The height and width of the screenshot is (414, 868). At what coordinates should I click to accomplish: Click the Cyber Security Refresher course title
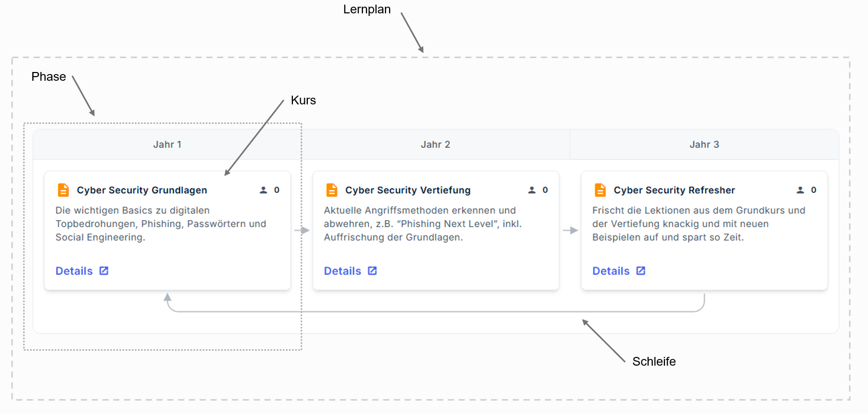click(x=674, y=190)
